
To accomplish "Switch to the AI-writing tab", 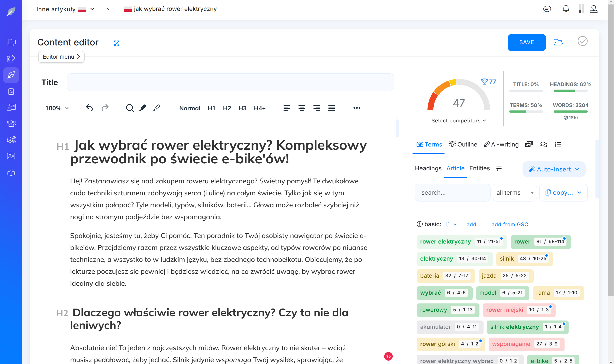I will pyautogui.click(x=501, y=145).
